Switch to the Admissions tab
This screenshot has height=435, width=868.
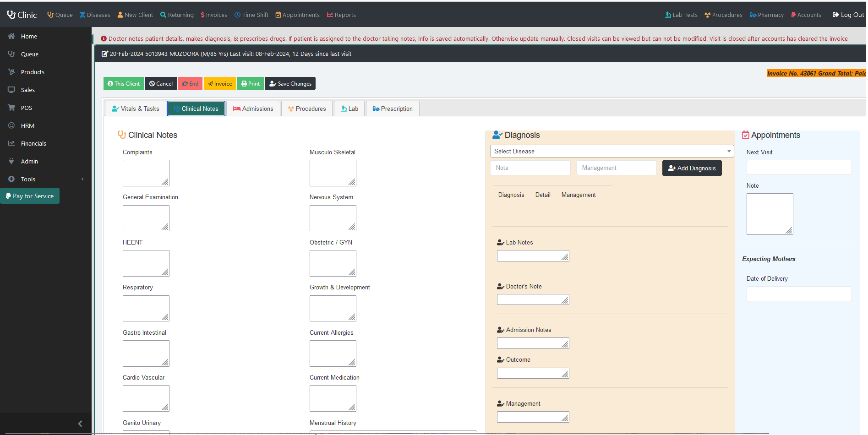(253, 109)
